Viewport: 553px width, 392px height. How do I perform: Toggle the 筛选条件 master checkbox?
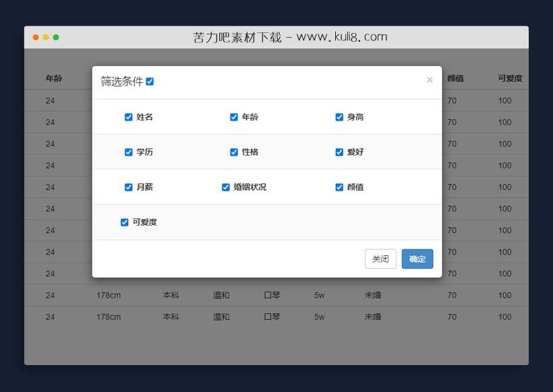point(148,81)
